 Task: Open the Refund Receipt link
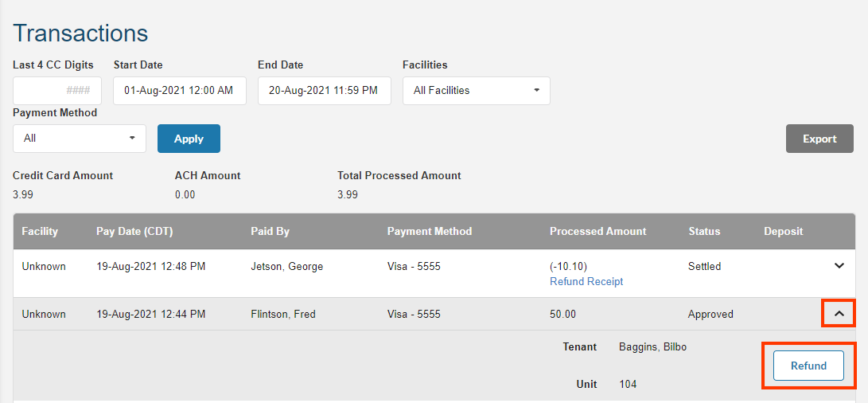tap(586, 281)
